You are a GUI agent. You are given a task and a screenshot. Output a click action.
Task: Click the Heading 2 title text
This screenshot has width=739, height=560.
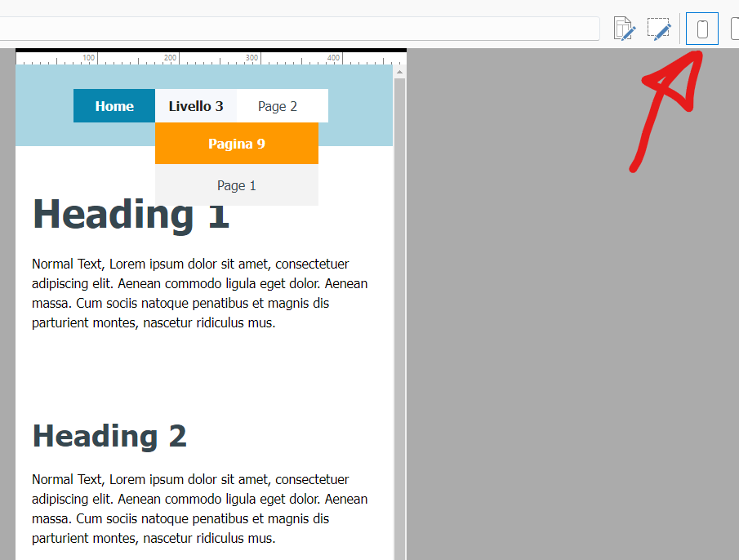point(109,436)
